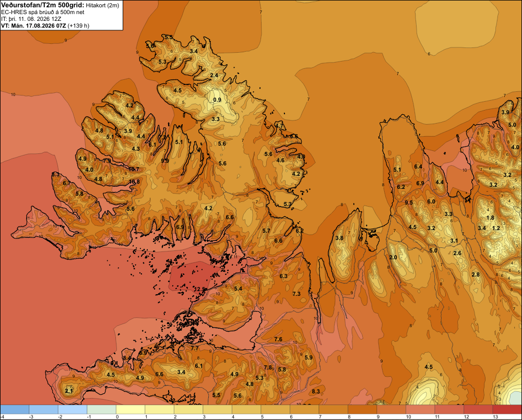
Task: Click the temperature value '4.7'
Action: coord(279,126)
